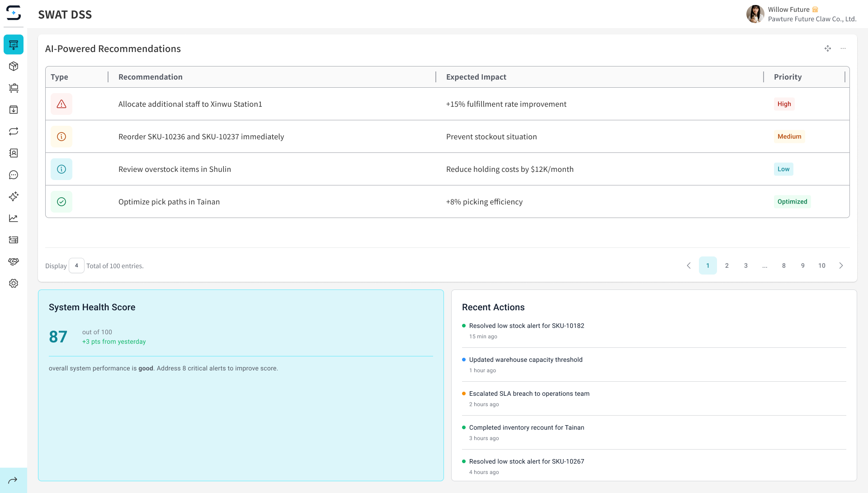Click the Expected Impact column header
Screen dimensions: 868x493
coord(476,77)
